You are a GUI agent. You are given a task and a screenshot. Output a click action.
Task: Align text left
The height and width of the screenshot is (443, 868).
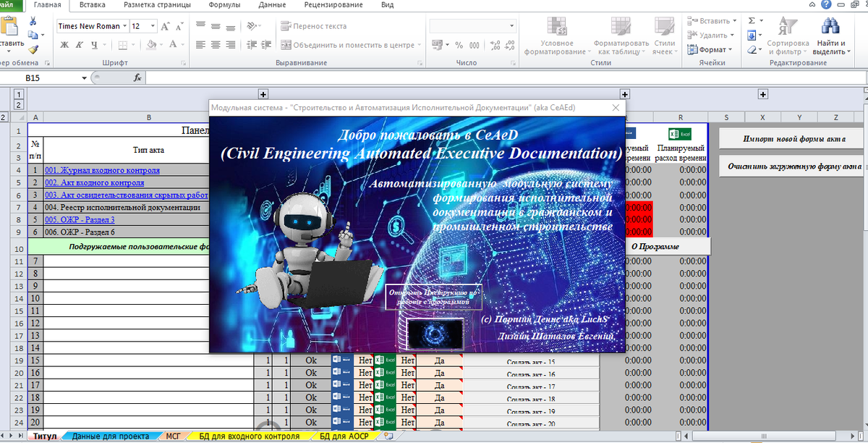click(200, 45)
